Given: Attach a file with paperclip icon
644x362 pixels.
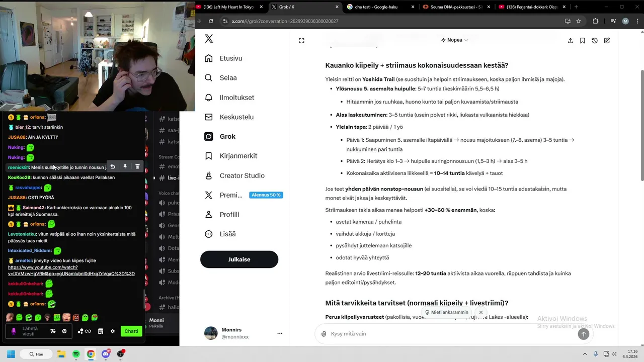Looking at the screenshot, I should [x=324, y=334].
